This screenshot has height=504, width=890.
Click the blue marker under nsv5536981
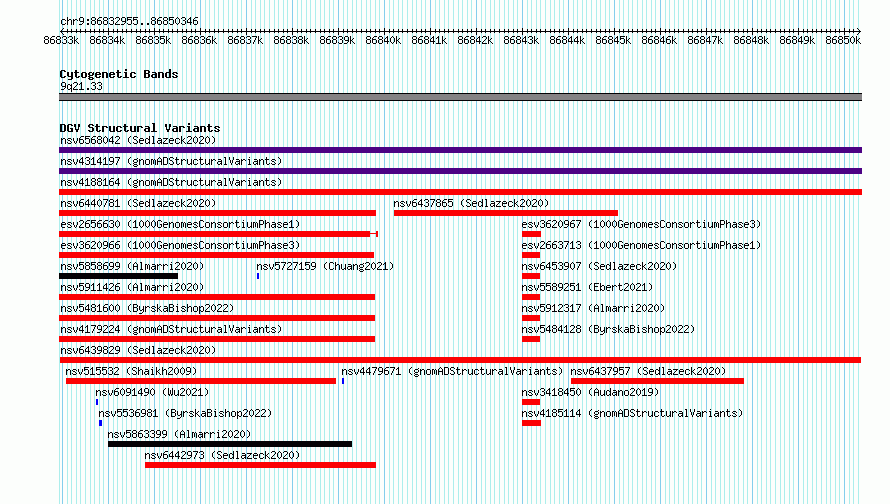point(100,423)
